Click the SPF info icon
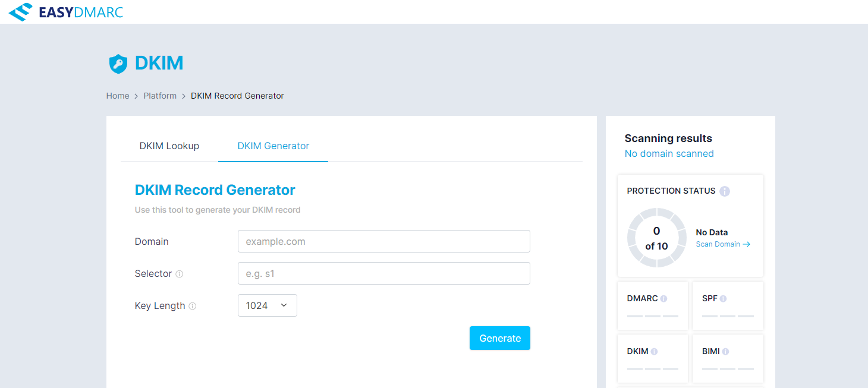868x388 pixels. 723,299
